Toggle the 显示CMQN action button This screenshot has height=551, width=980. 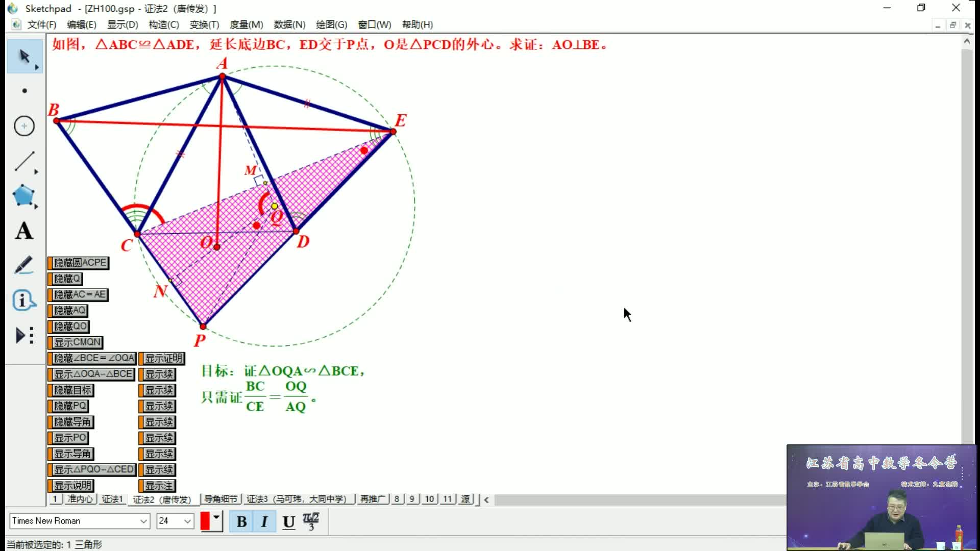[x=77, y=342]
